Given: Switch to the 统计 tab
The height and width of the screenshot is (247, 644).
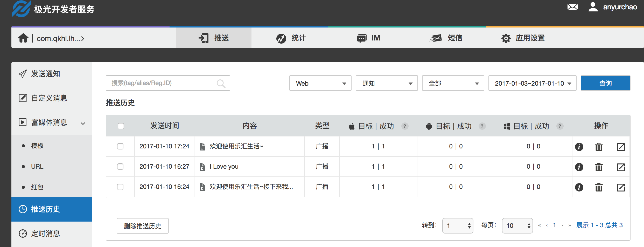Looking at the screenshot, I should (291, 38).
